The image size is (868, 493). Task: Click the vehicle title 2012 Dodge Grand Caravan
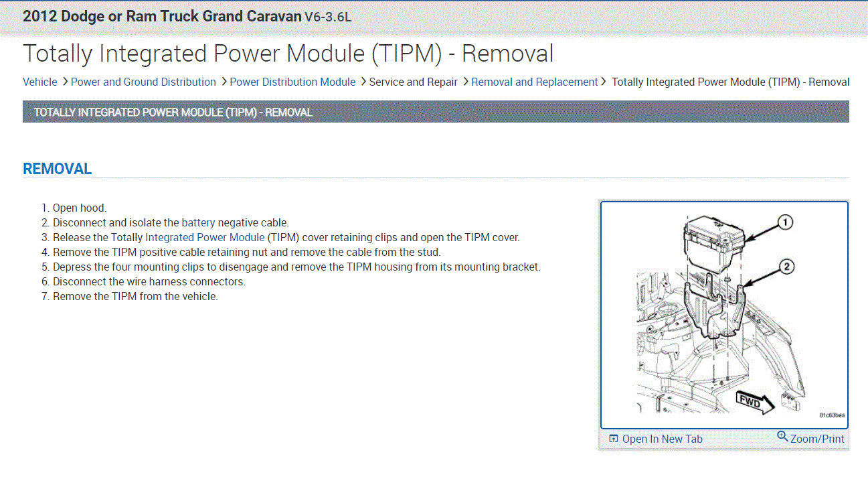point(187,16)
